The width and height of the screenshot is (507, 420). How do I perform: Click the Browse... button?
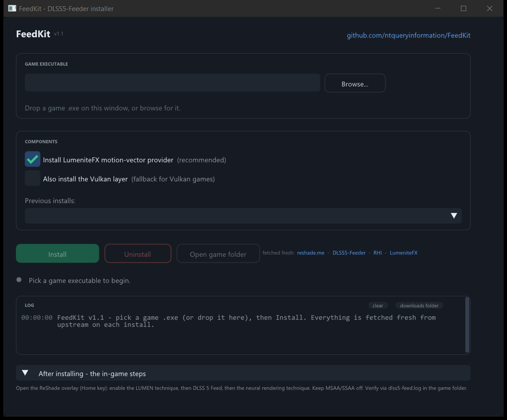coord(355,83)
